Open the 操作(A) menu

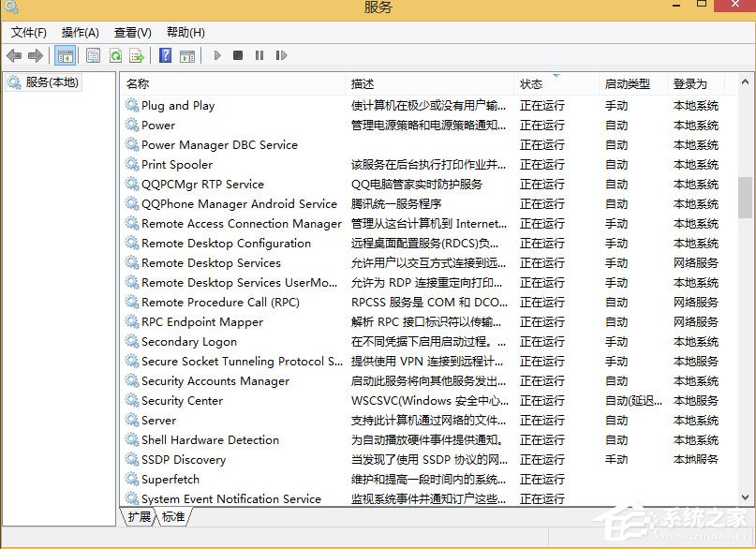tap(80, 32)
